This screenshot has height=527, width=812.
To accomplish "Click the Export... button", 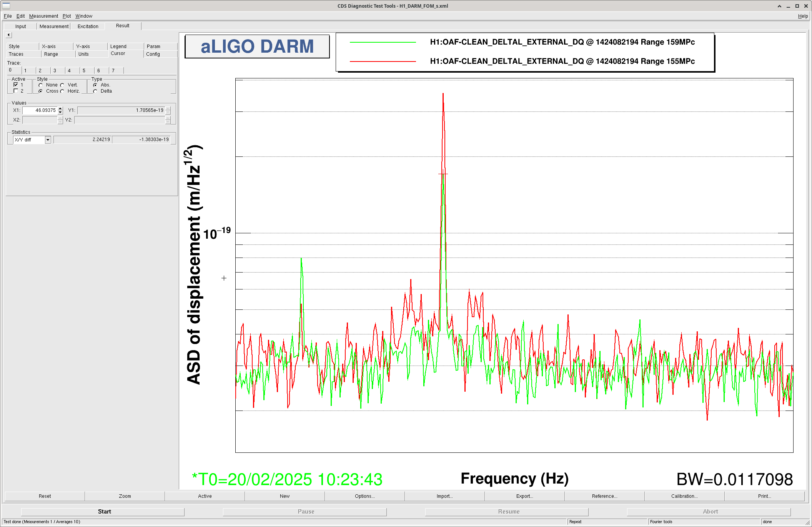I will pos(525,496).
